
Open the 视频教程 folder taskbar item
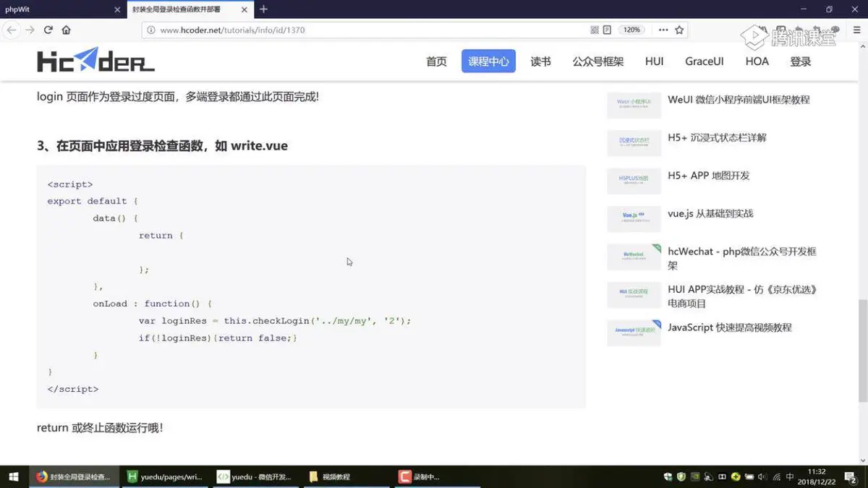point(345,476)
